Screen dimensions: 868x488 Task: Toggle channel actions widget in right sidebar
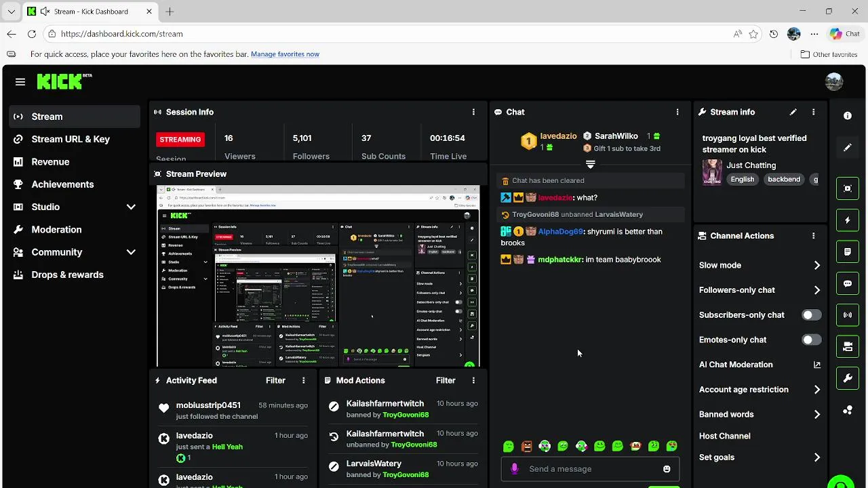click(x=848, y=346)
